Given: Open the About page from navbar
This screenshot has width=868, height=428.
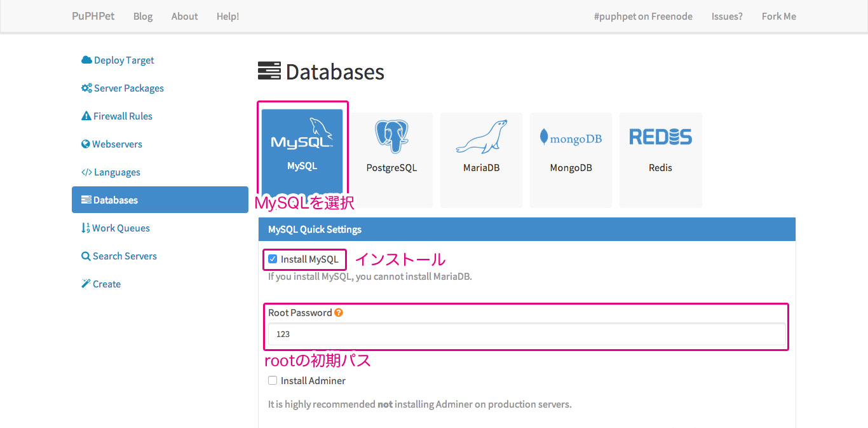Looking at the screenshot, I should [185, 17].
